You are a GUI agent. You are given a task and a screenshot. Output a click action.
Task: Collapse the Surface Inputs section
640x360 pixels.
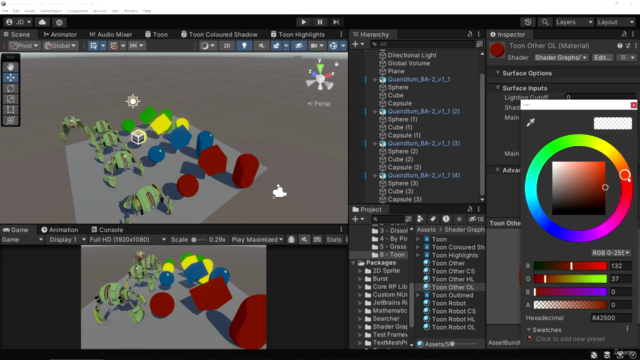(x=498, y=88)
